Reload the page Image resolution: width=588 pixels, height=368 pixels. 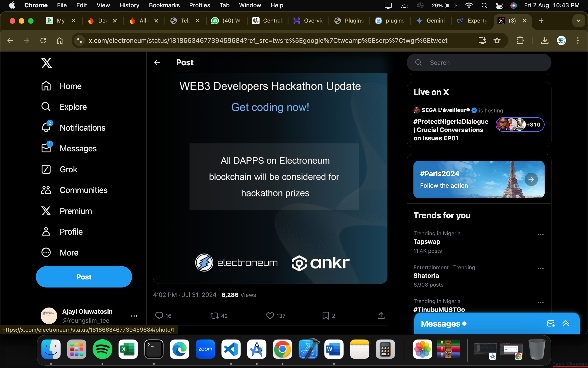(43, 40)
